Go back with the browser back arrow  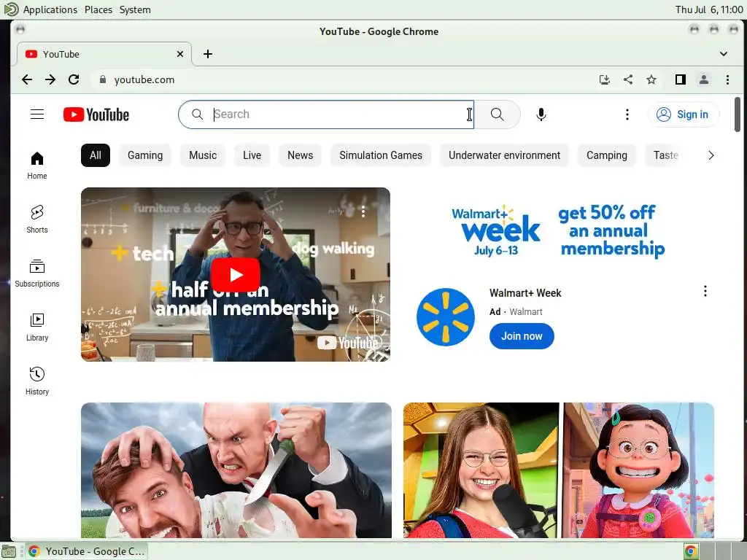27,79
